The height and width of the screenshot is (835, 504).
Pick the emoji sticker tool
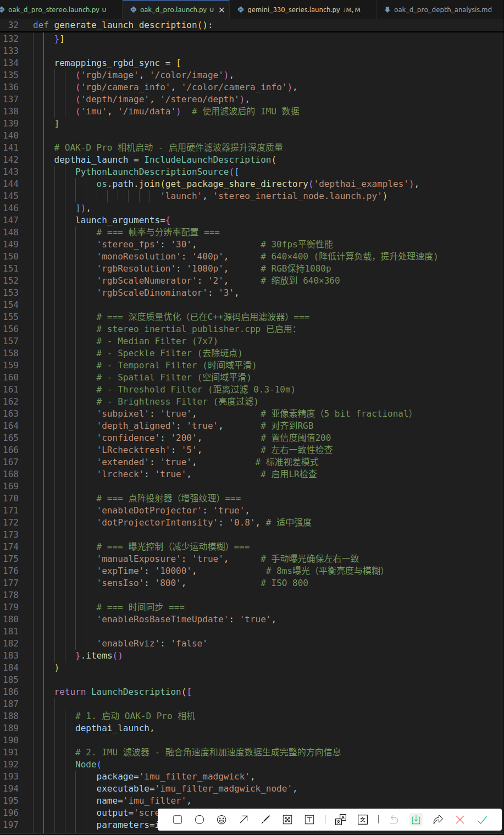[221, 820]
